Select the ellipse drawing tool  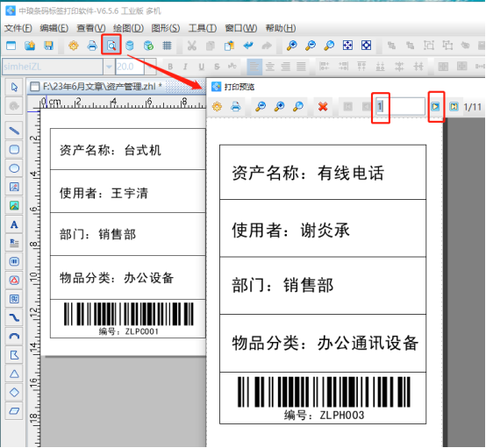click(14, 168)
